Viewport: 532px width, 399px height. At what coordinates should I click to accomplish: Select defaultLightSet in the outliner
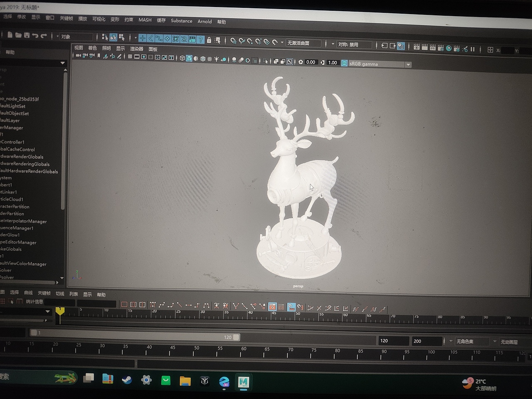[13, 106]
